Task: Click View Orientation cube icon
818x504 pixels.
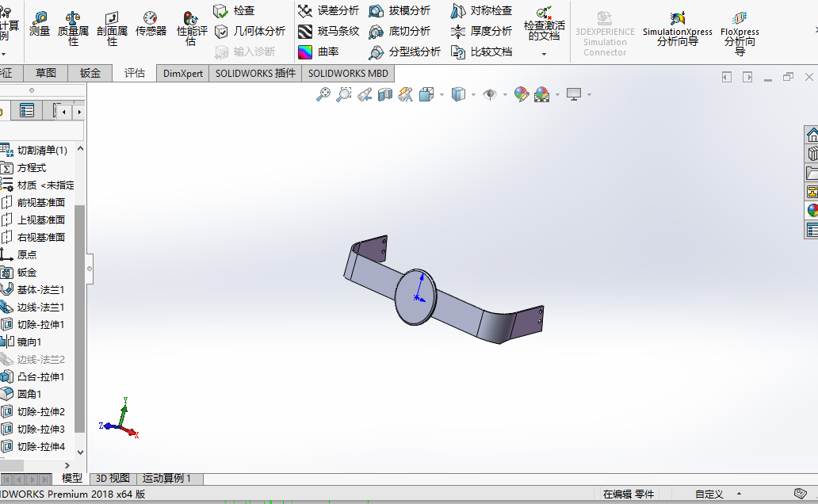Action: 426,94
